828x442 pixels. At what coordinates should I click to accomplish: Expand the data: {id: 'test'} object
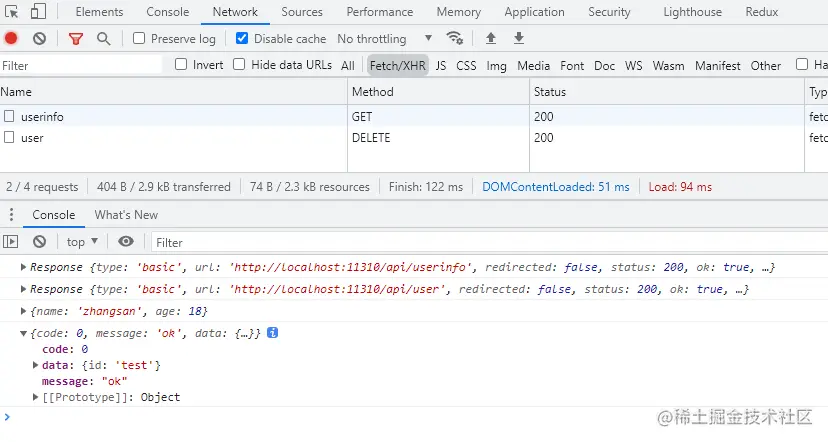(36, 365)
